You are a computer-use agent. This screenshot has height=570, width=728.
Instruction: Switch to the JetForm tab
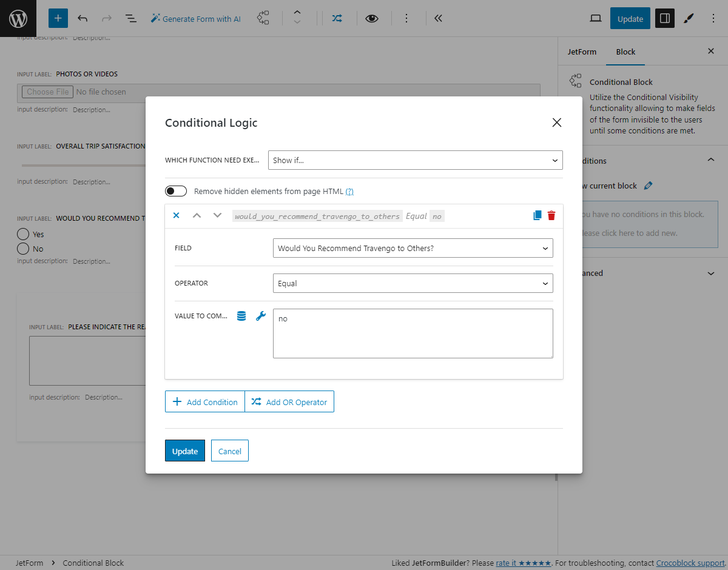pyautogui.click(x=582, y=52)
